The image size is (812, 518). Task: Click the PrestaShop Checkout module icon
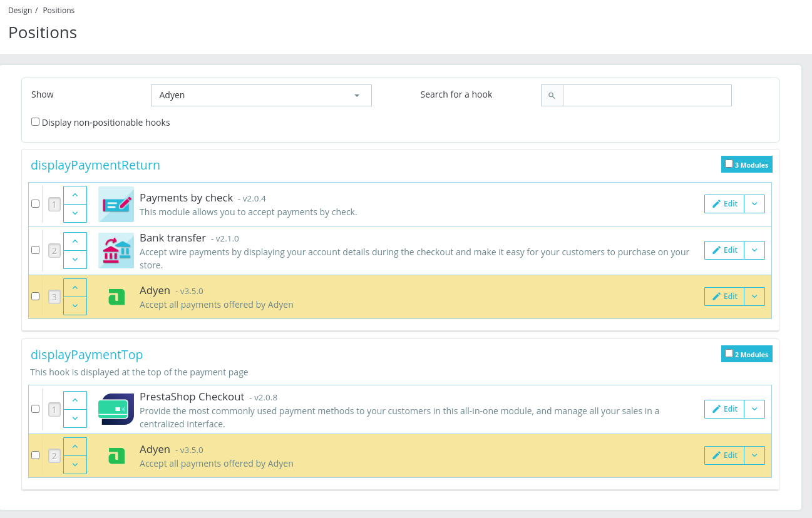tap(116, 409)
